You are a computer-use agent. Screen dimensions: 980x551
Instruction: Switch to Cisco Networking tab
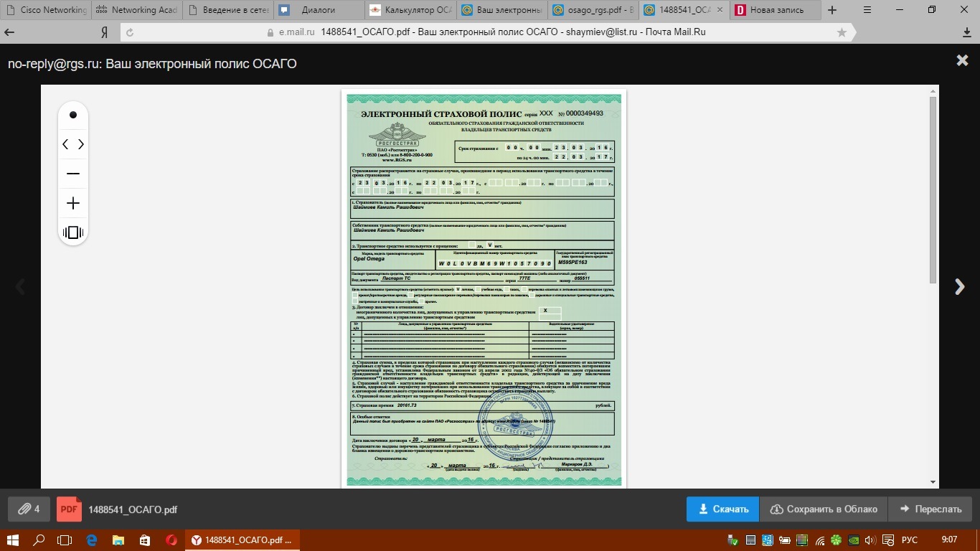(x=45, y=10)
